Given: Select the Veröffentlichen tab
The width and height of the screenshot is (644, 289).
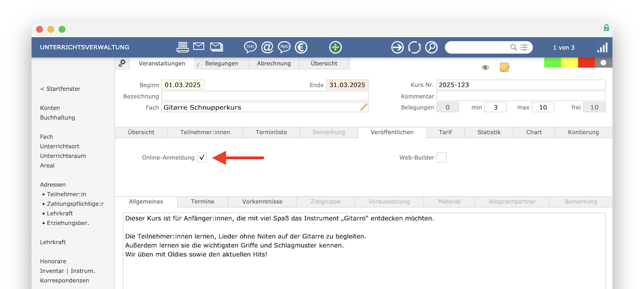Looking at the screenshot, I should pos(392,132).
